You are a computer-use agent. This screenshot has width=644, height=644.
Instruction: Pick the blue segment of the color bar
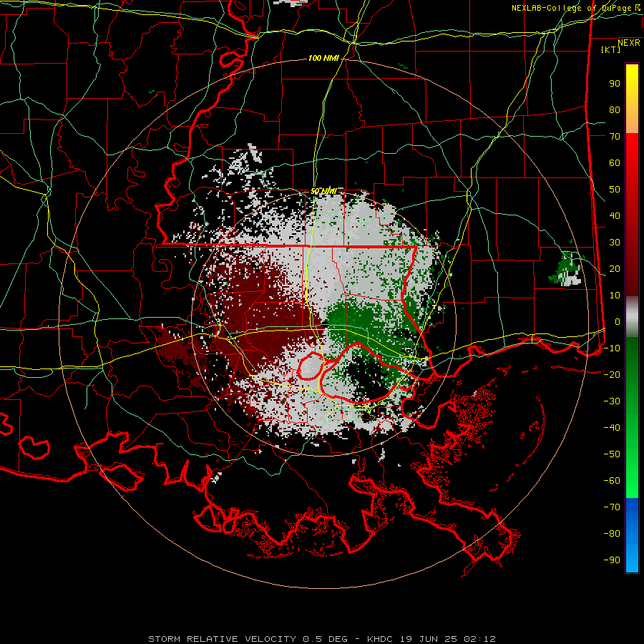coord(632,535)
